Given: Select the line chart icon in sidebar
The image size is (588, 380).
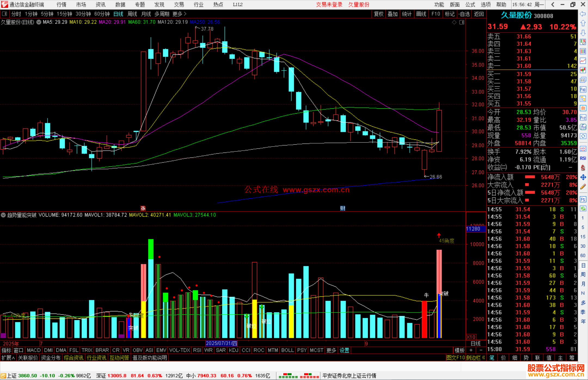Looking at the screenshot, I should [583, 61].
